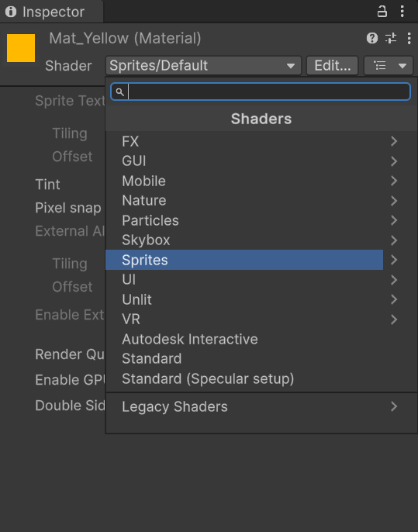Click the Inspector tab info icon
Screen dimensions: 418x532
click(11, 12)
